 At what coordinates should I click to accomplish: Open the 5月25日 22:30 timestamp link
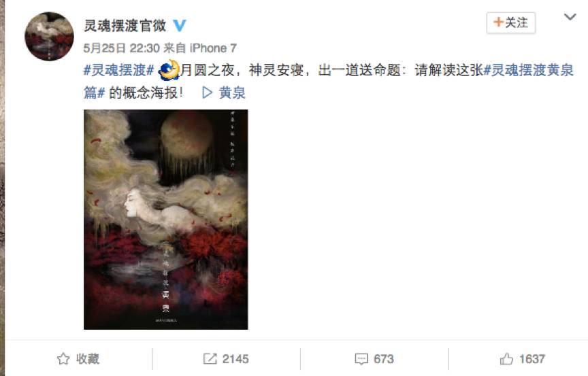pos(122,48)
